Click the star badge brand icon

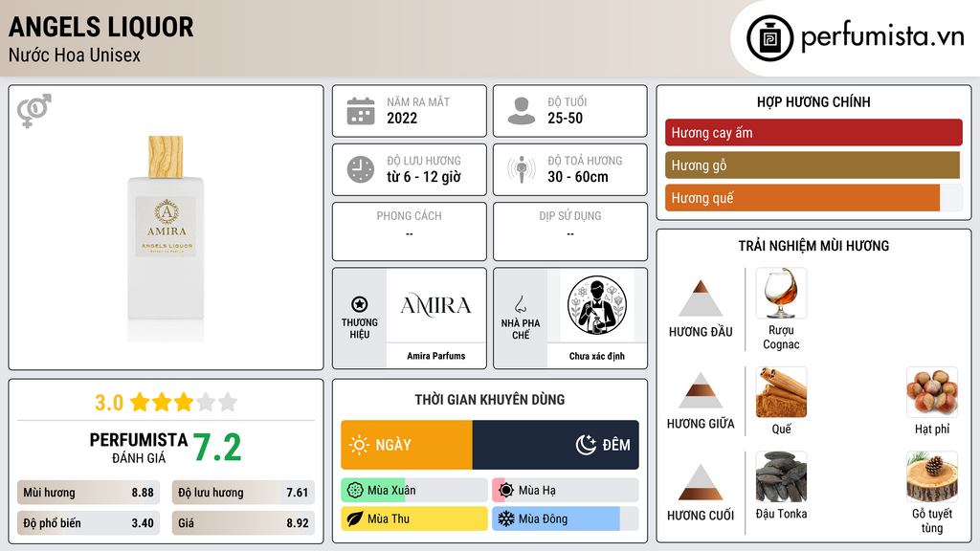360,304
